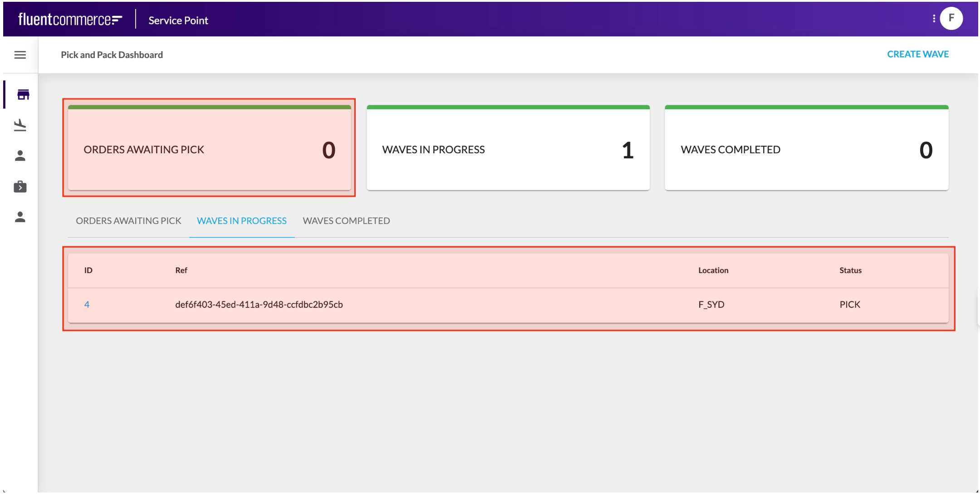This screenshot has width=980, height=497.
Task: Open the briefcase with arrow sidebar icon
Action: [x=20, y=187]
